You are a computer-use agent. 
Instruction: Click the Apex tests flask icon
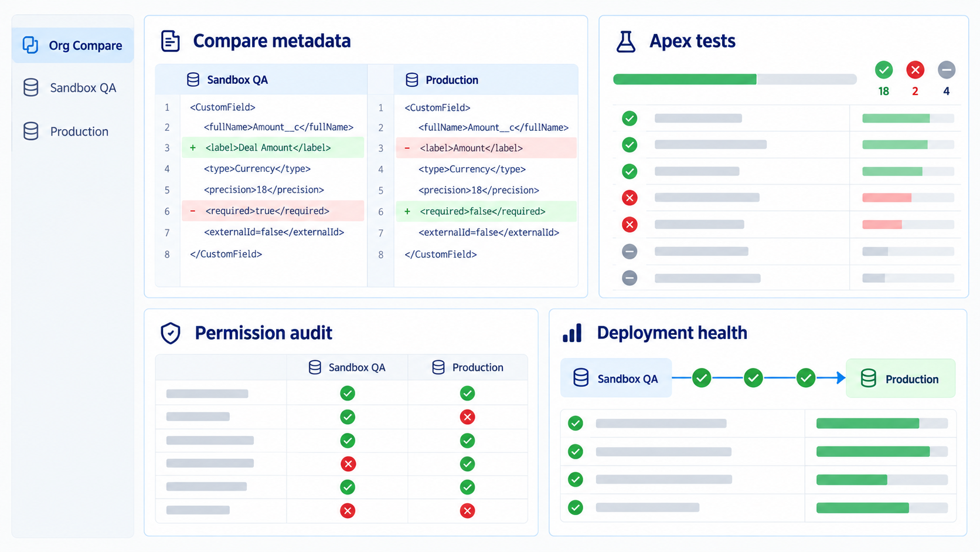click(626, 41)
